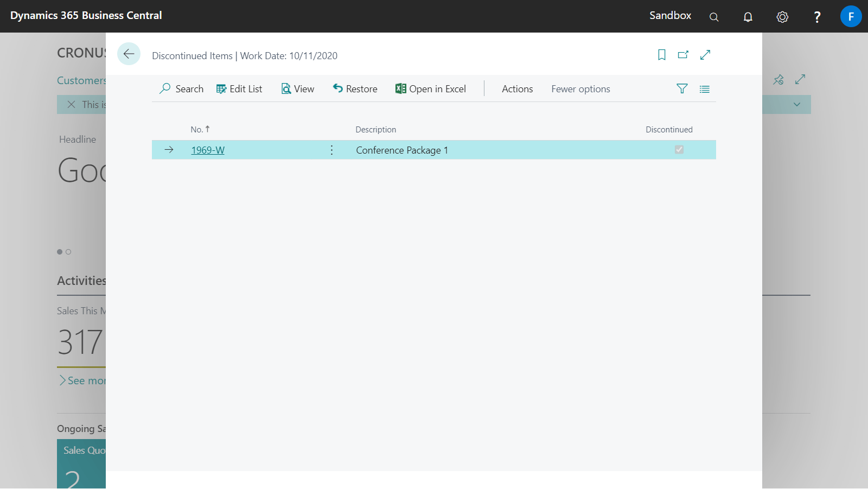Click the back arrow button
868x489 pixels.
pyautogui.click(x=129, y=54)
